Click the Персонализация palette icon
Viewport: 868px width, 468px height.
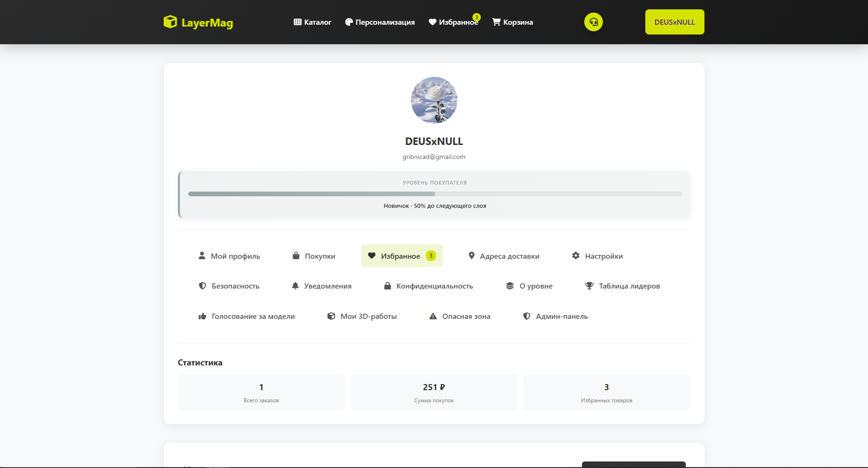coord(349,22)
